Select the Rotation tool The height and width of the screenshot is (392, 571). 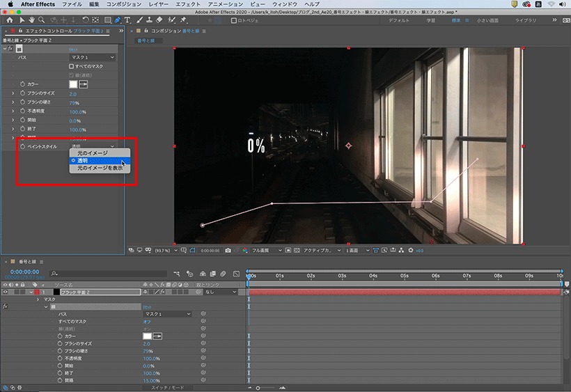[85, 20]
